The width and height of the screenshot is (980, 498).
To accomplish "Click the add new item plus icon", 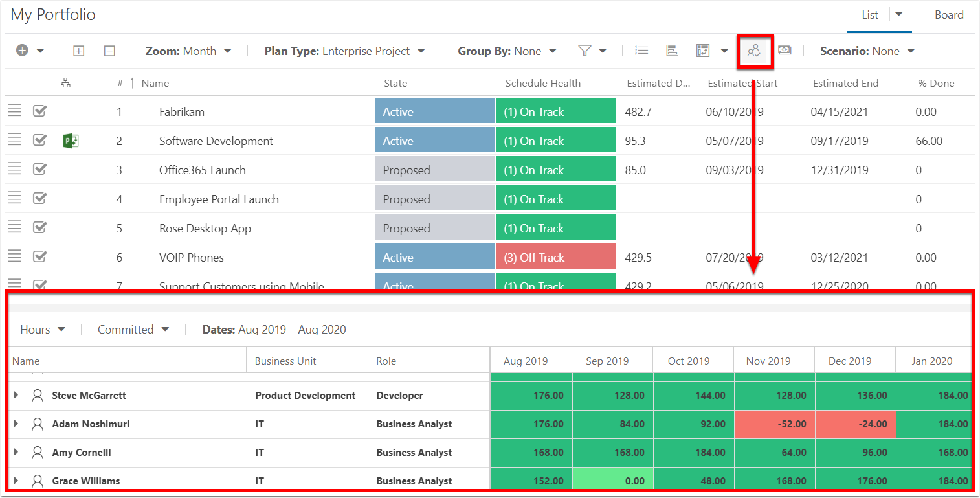I will click(22, 51).
